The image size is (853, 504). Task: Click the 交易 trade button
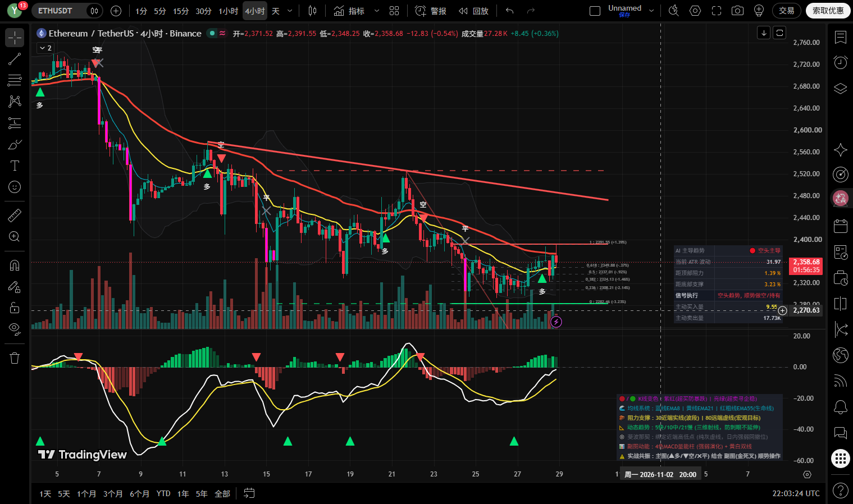click(787, 11)
